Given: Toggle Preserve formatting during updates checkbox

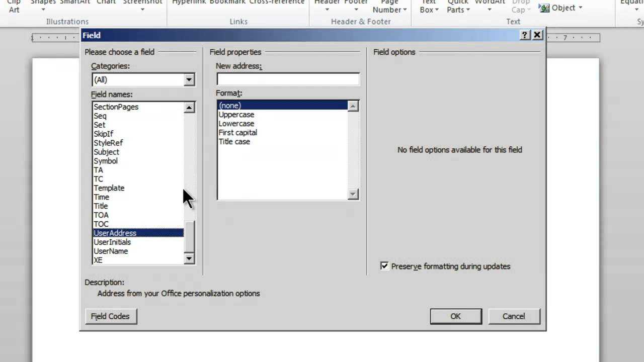Looking at the screenshot, I should click(385, 266).
